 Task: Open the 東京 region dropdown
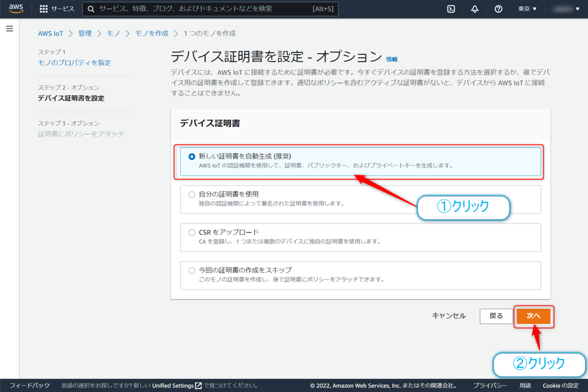point(528,9)
